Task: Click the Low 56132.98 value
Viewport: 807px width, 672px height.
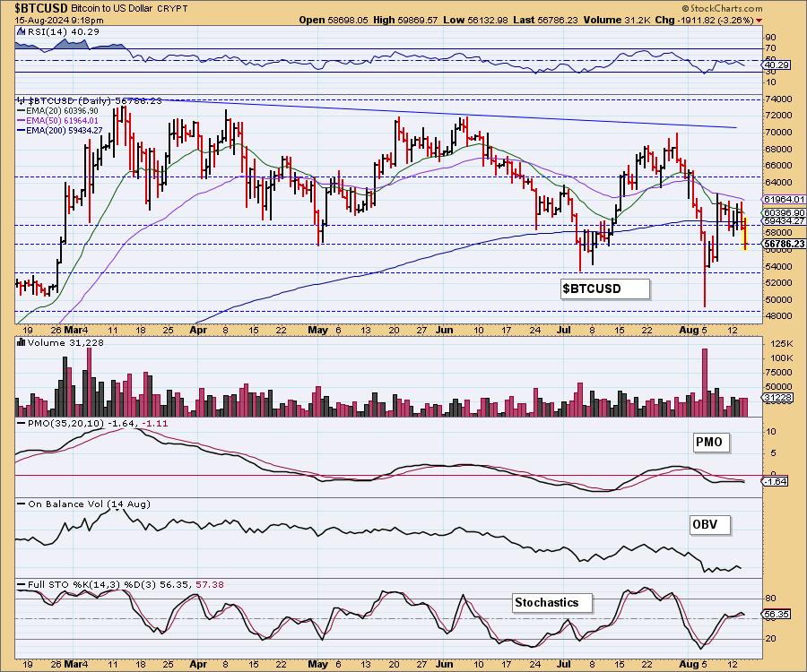Action: point(475,20)
